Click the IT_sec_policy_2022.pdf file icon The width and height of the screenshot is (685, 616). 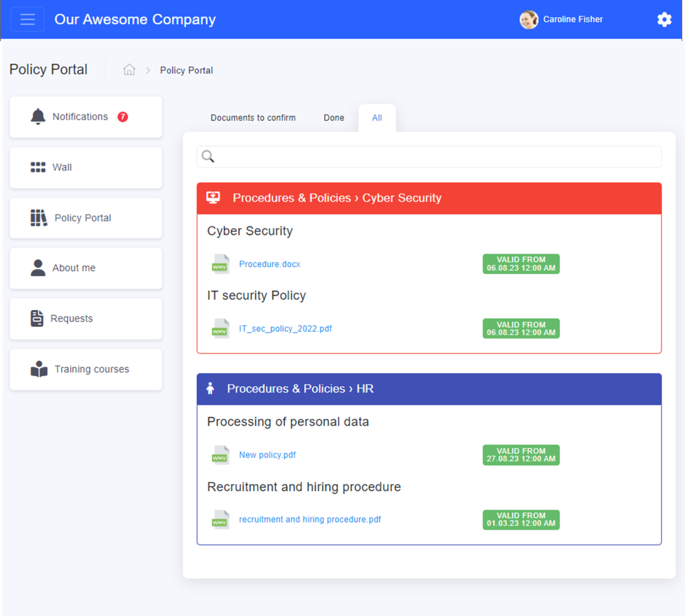click(x=220, y=329)
